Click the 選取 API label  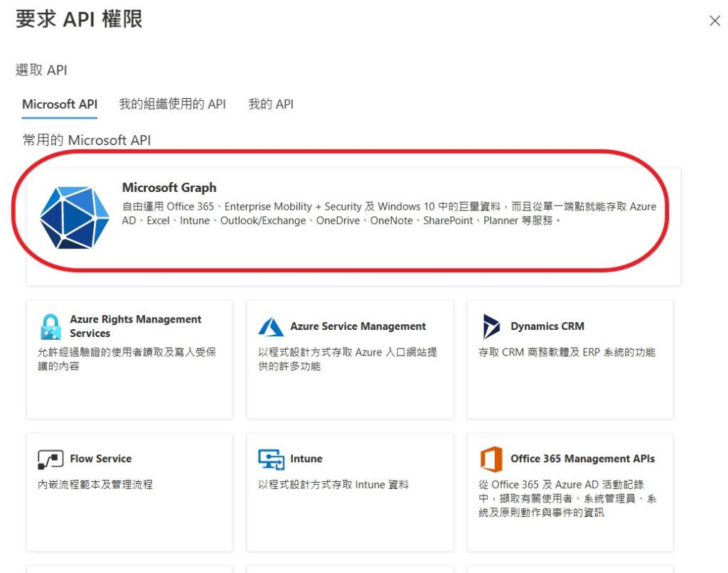tap(41, 70)
